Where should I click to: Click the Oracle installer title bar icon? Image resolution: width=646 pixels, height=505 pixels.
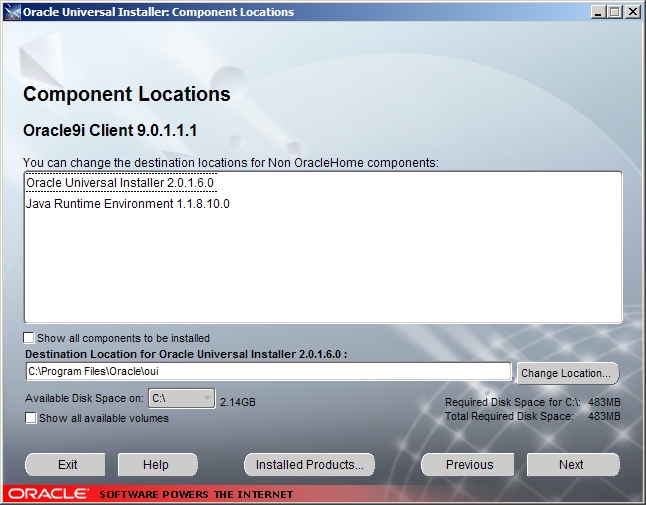[x=12, y=12]
